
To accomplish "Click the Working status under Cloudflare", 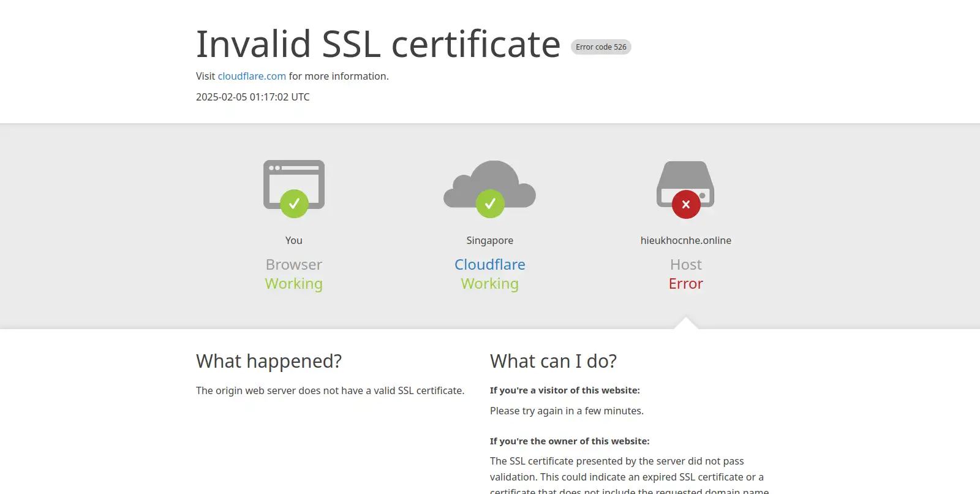I will point(490,284).
